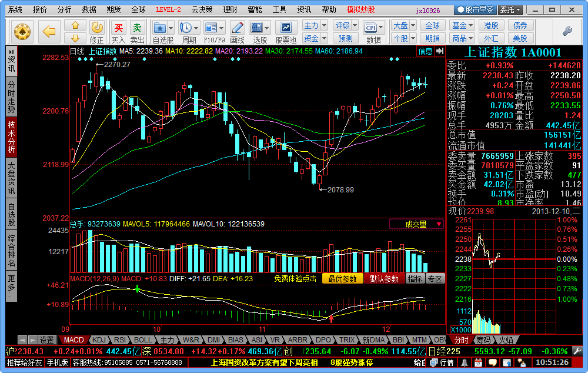Switch to the 筹码 tab
This screenshot has width=588, height=373.
tap(483, 340)
